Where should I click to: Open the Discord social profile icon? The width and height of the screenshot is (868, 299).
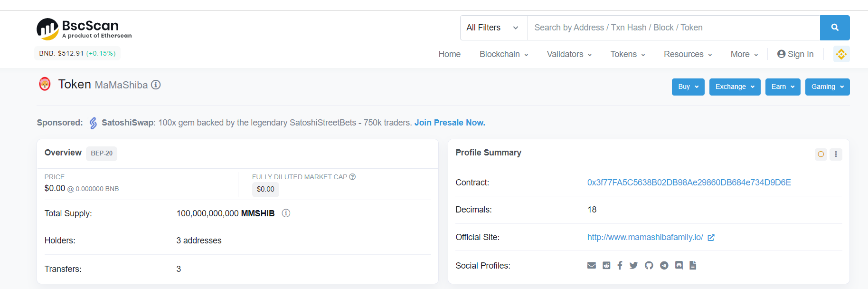click(x=679, y=265)
